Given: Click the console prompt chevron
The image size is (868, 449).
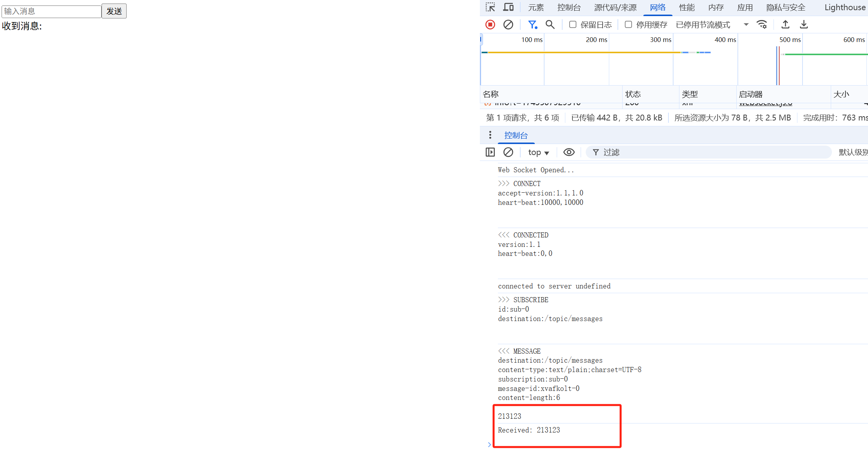Looking at the screenshot, I should click(x=489, y=444).
